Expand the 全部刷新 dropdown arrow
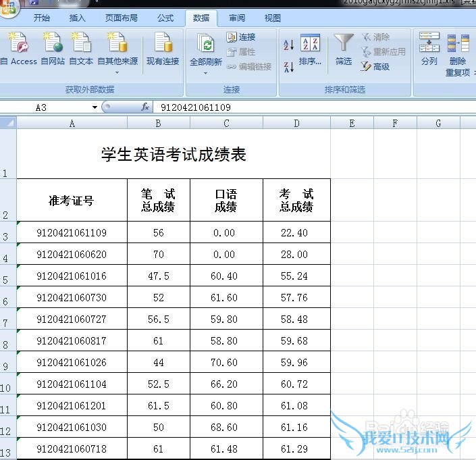 point(205,72)
